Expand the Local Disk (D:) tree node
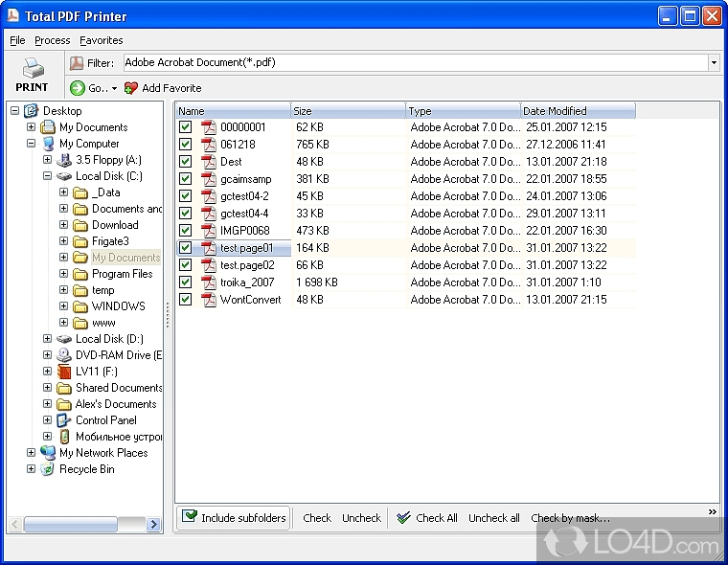Viewport: 728px width, 565px height. 47,339
